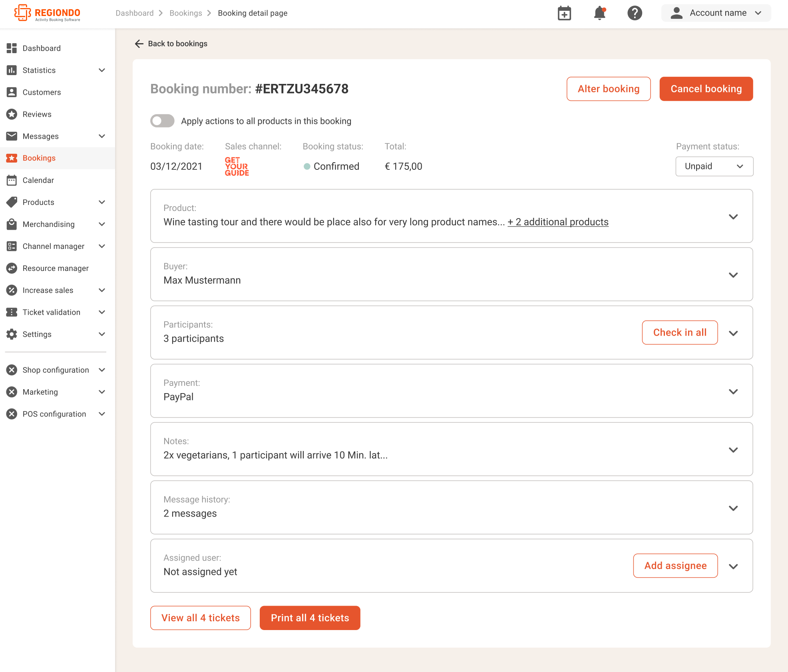Click the Dashboard breadcrumb

click(x=135, y=13)
